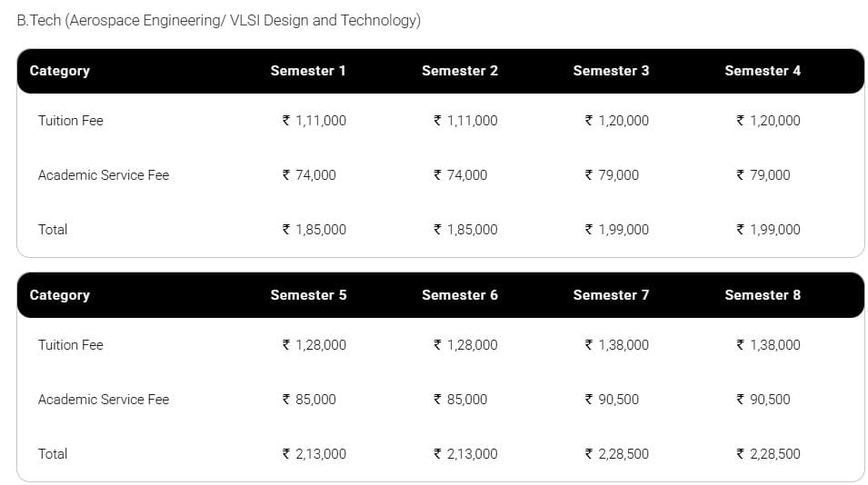Viewport: 868px width, 485px height.
Task: Click Semester 6 Academic Service Fee ₹ 85,000
Action: 461,400
